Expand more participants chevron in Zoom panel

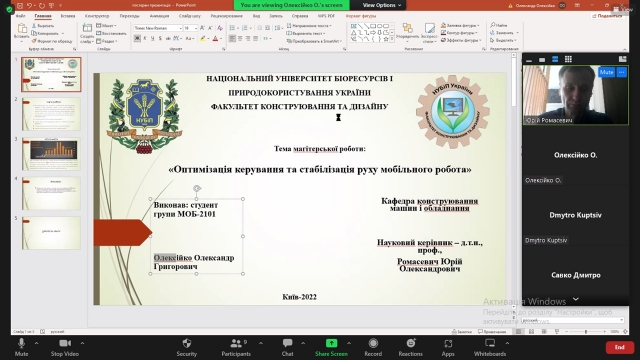click(x=576, y=299)
